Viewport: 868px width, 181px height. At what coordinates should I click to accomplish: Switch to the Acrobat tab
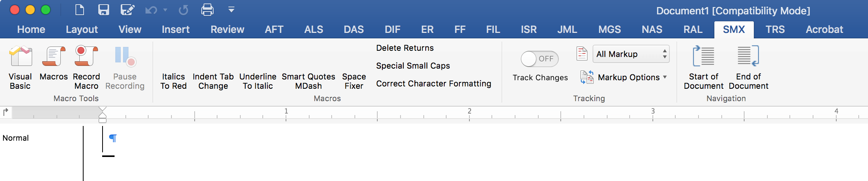(x=824, y=29)
